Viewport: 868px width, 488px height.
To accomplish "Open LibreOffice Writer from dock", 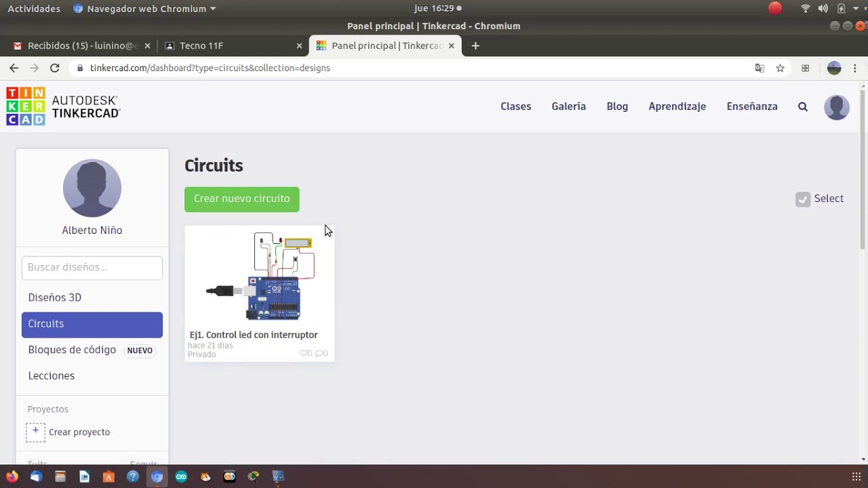I will [x=84, y=476].
